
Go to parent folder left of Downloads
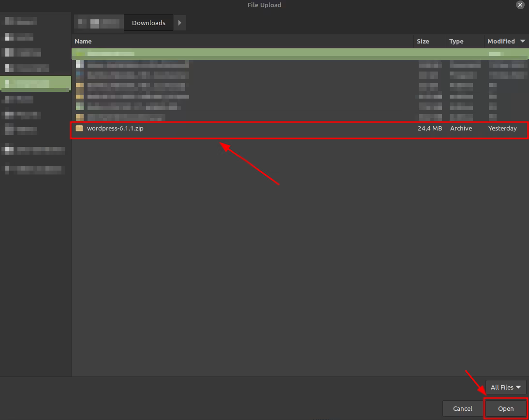pyautogui.click(x=99, y=23)
